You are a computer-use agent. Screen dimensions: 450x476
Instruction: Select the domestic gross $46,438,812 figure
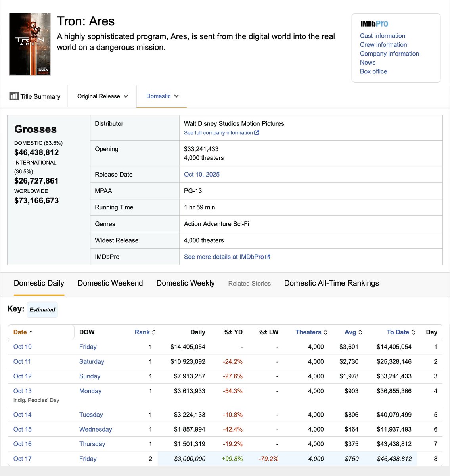point(36,152)
